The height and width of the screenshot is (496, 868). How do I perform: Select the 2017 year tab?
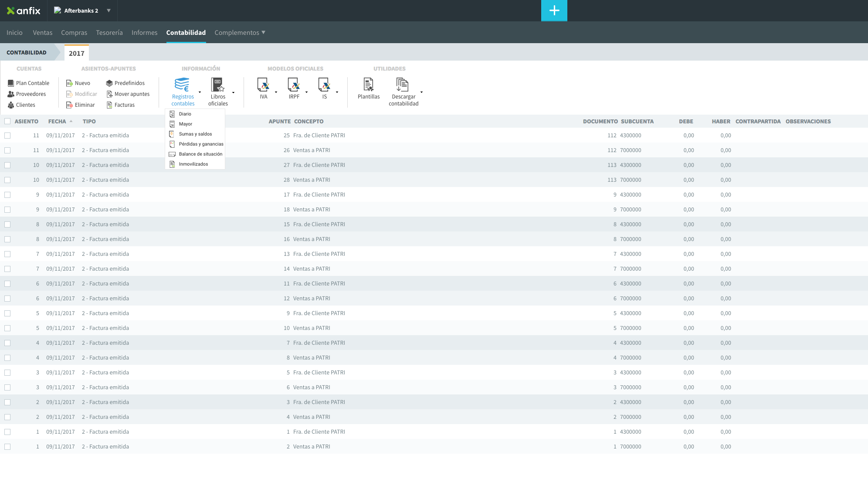tap(77, 53)
